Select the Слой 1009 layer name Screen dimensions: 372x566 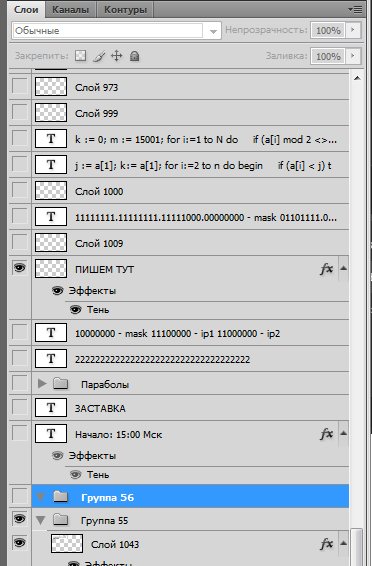point(99,243)
